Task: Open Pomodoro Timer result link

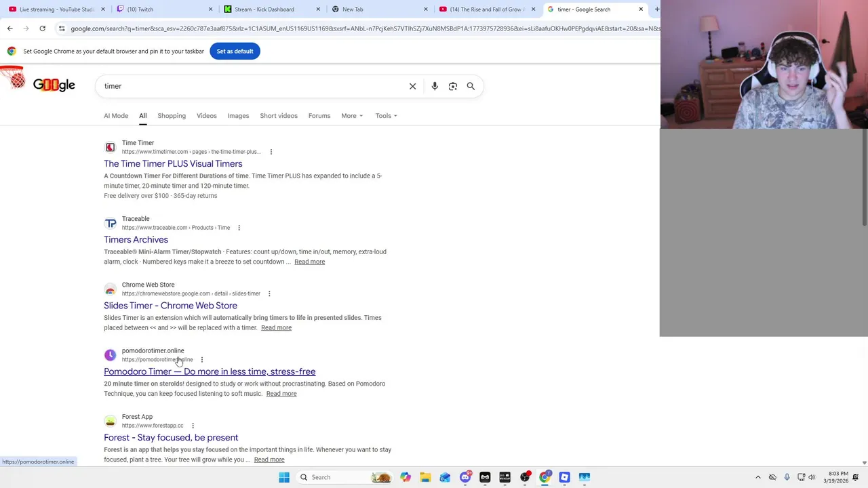Action: 210,371
